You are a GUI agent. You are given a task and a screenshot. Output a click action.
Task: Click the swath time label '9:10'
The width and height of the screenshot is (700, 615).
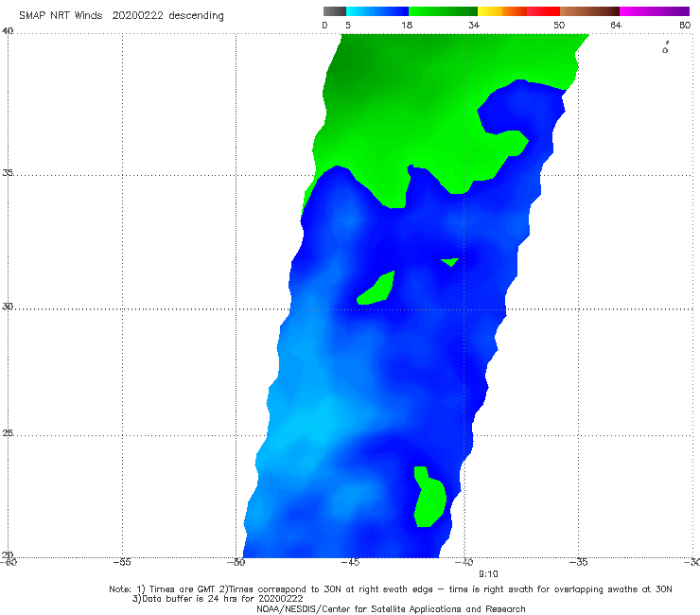coord(488,574)
